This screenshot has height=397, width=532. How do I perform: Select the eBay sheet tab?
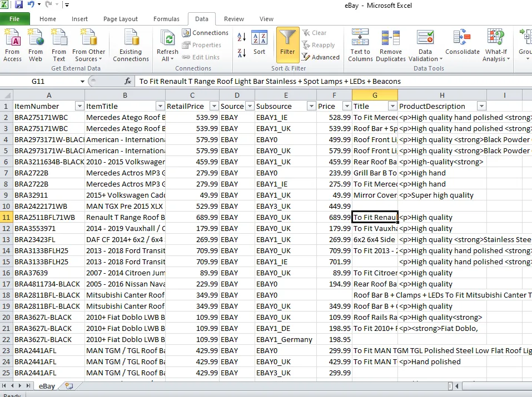[47, 386]
